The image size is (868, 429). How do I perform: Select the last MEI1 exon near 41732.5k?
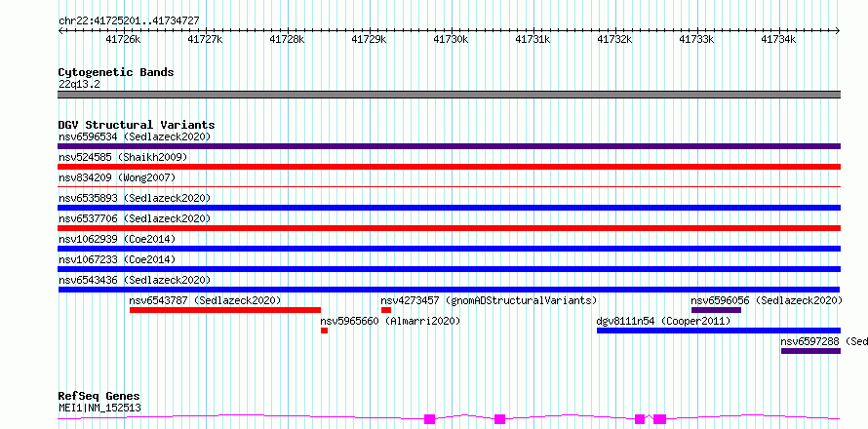pyautogui.click(x=659, y=419)
